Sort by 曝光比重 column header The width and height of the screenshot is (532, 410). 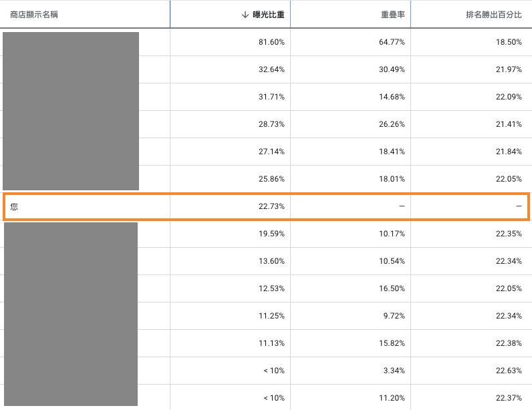(x=269, y=15)
